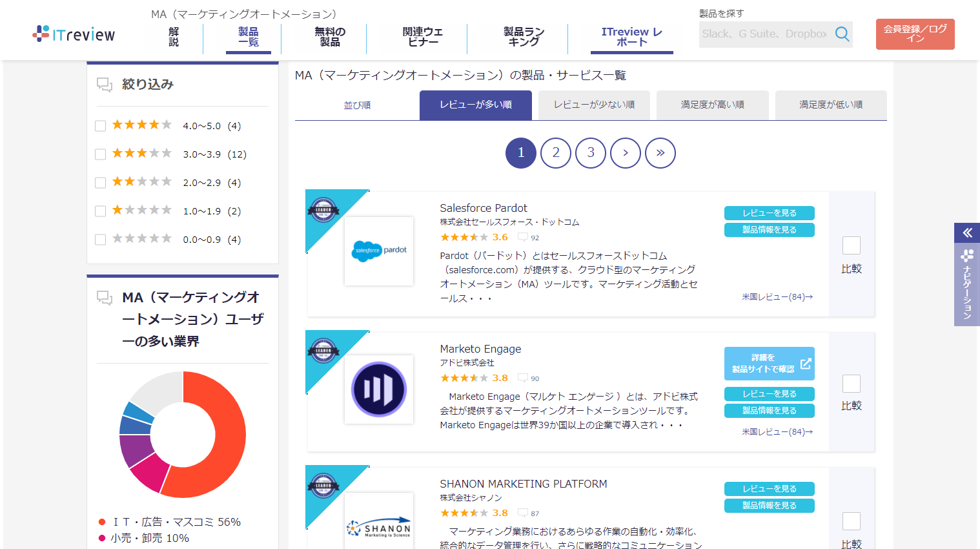Open the Marketo Engage title link
Screen dimensions: 980x549
(480, 349)
